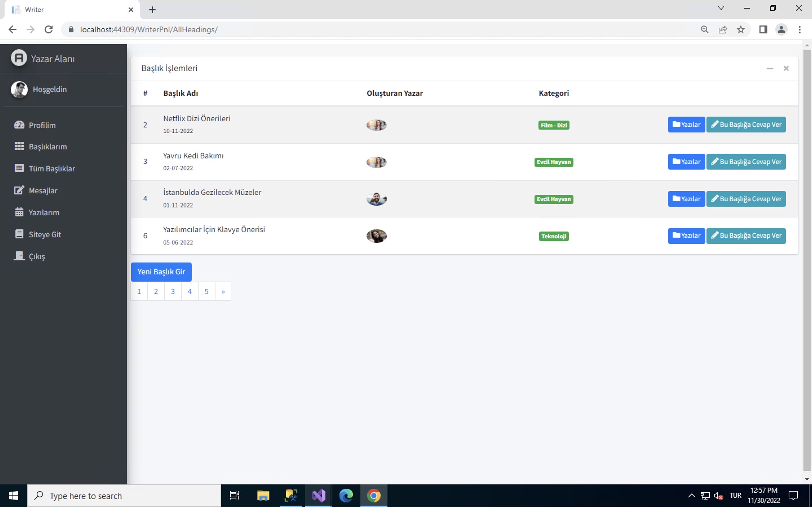Click the Yeni Başlık Gir button
This screenshot has width=812, height=507.
click(x=161, y=272)
